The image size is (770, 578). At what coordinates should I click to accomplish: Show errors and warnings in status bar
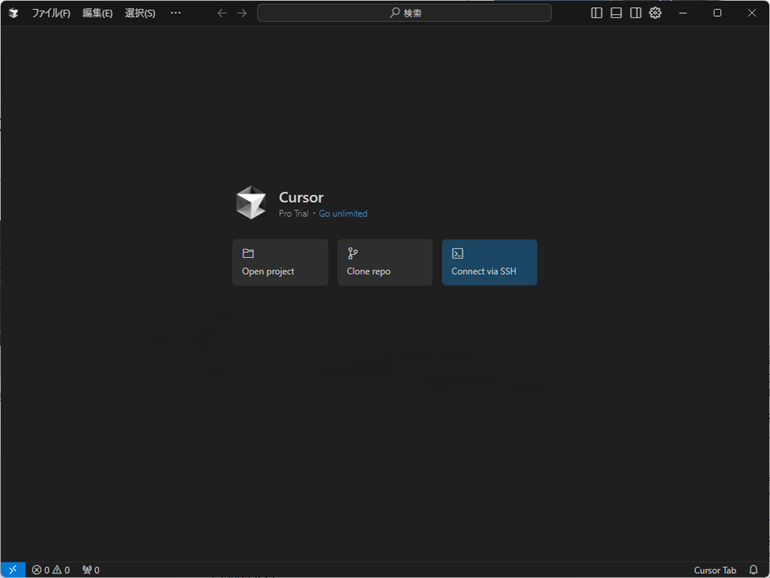51,570
